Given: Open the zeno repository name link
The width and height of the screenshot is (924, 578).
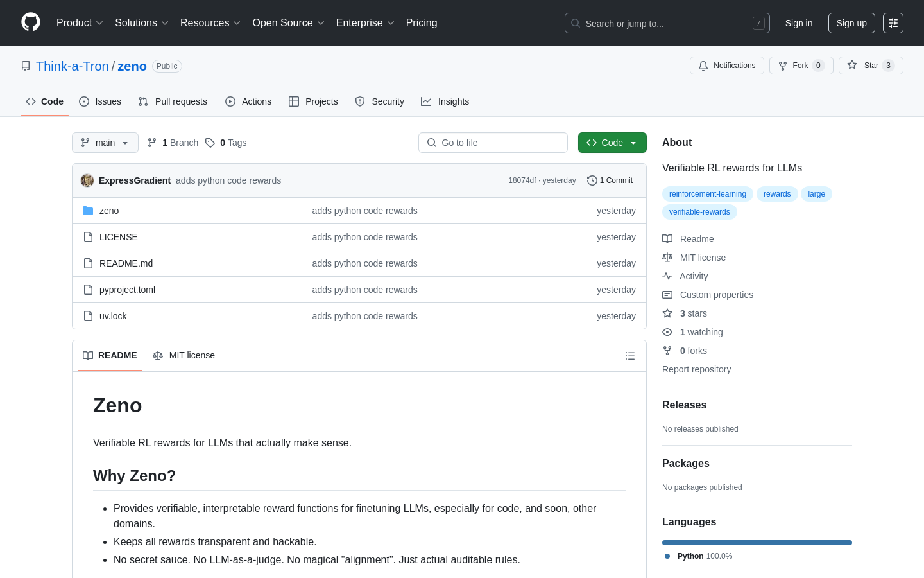Looking at the screenshot, I should (x=132, y=66).
